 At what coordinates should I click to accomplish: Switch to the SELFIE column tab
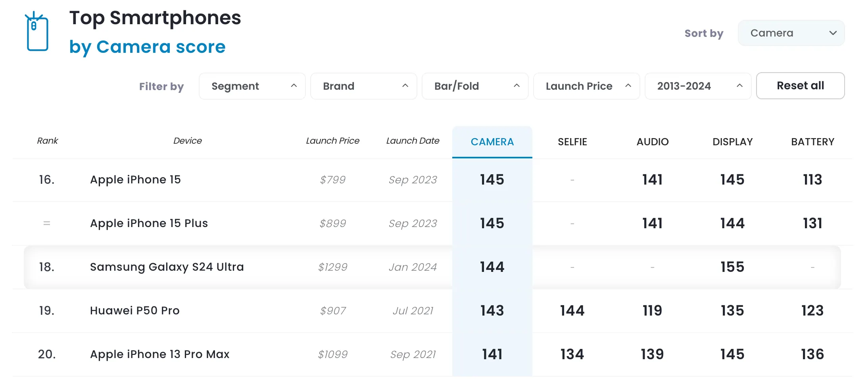[x=572, y=142]
